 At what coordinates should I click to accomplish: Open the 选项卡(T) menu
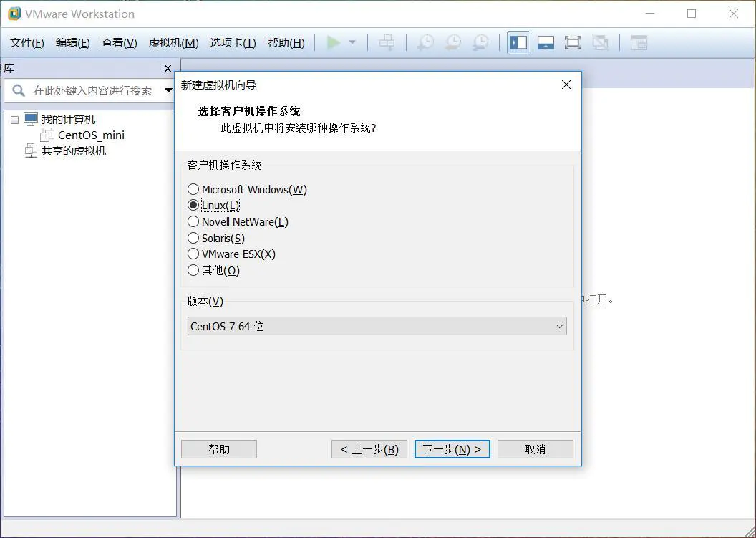[x=233, y=42]
